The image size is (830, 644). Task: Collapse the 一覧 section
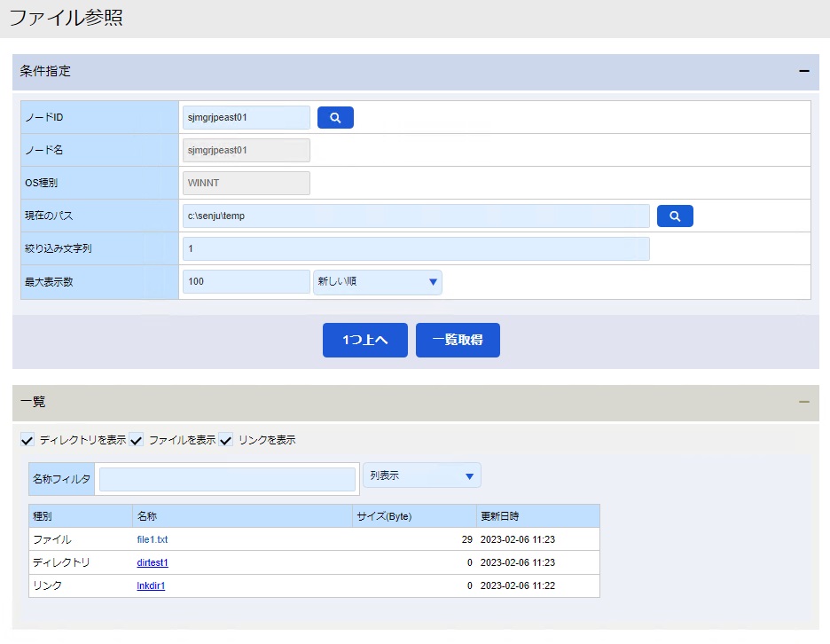click(804, 402)
